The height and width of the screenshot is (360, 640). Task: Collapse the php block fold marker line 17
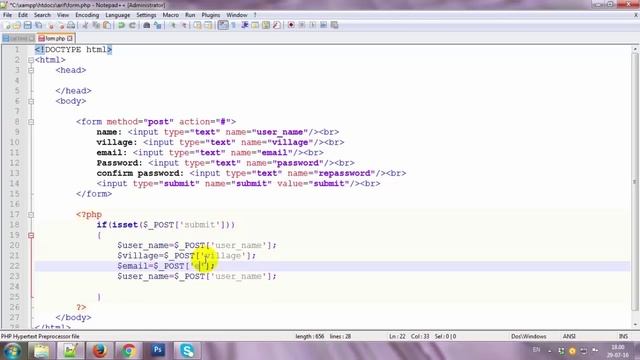31,214
